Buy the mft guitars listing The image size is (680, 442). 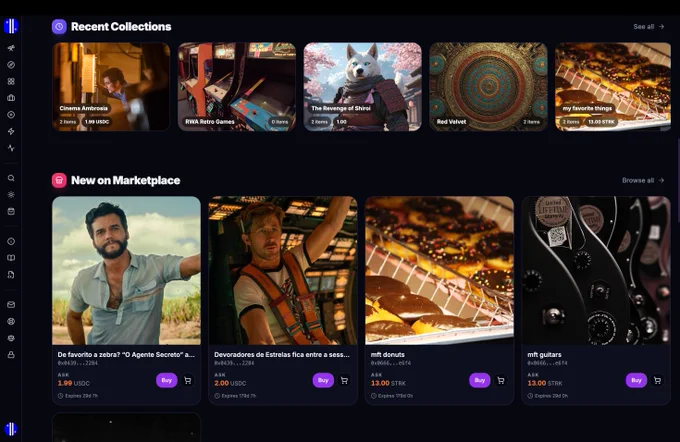pos(636,380)
